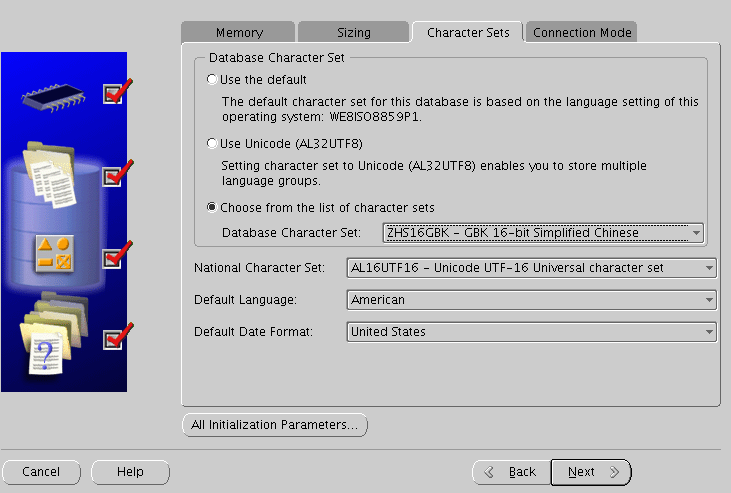Click the Default Date Format label
The image size is (731, 493).
click(253, 332)
